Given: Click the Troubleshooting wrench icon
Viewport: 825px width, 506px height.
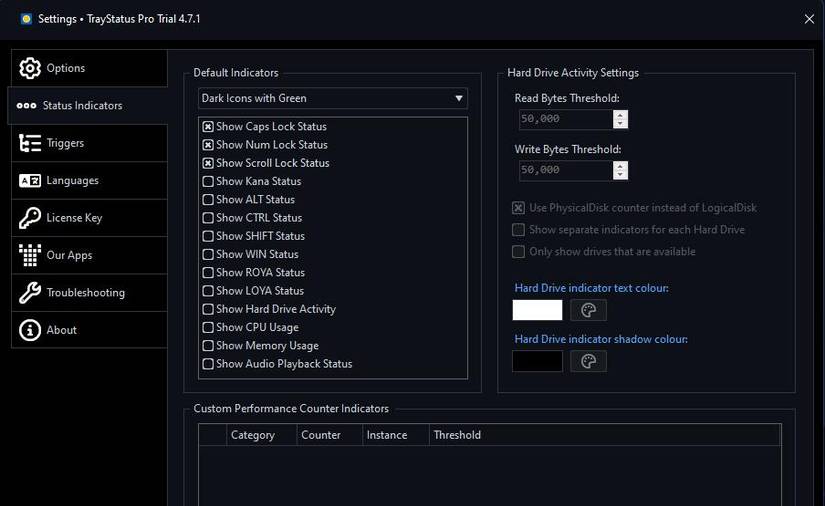Looking at the screenshot, I should [29, 292].
